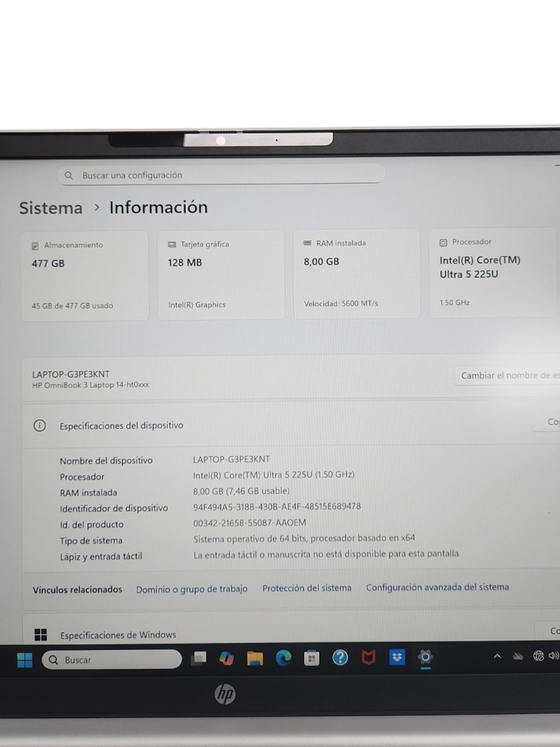560x747 pixels.
Task: Open Protección del sistema link
Action: pyautogui.click(x=307, y=589)
